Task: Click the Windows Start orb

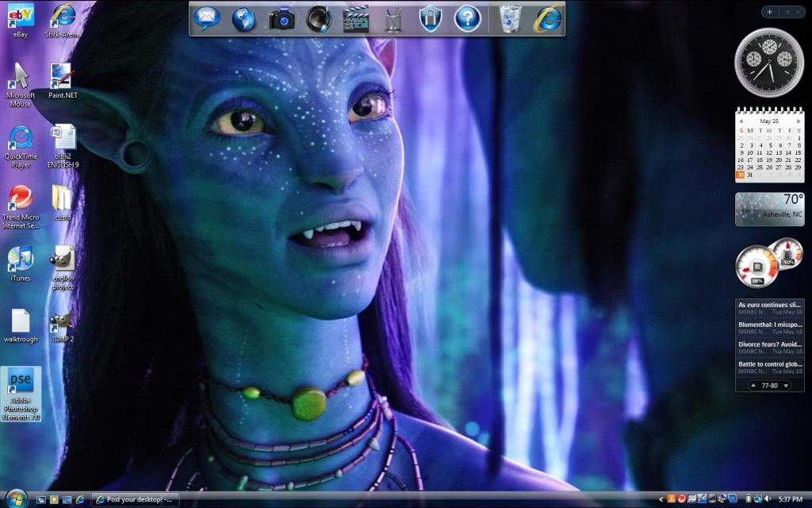Action: [16, 498]
